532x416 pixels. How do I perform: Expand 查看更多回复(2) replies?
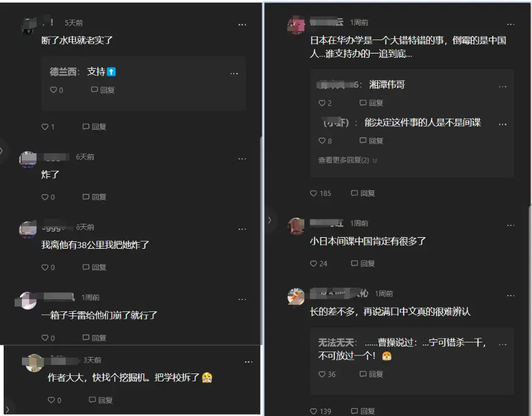click(348, 160)
